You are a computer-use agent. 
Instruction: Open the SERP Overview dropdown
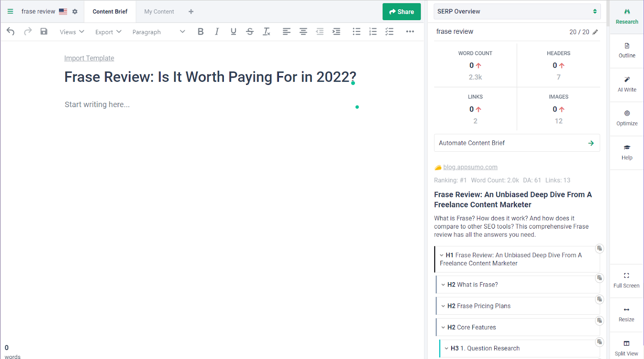(x=517, y=12)
